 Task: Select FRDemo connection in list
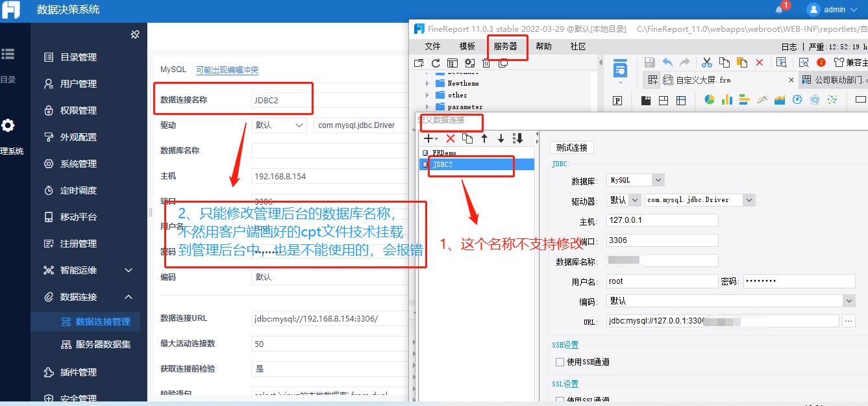point(477,153)
